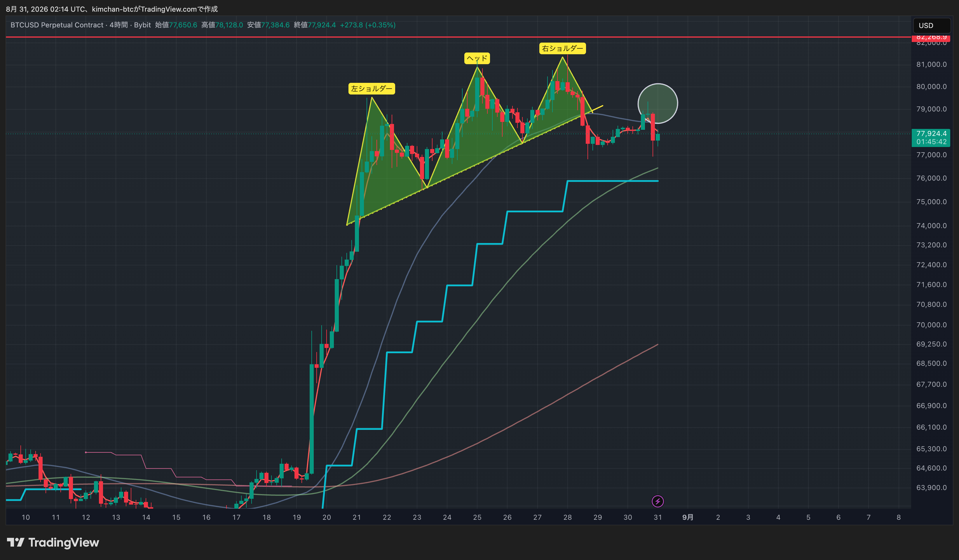Click the 79,000.0 price axis label

point(931,109)
